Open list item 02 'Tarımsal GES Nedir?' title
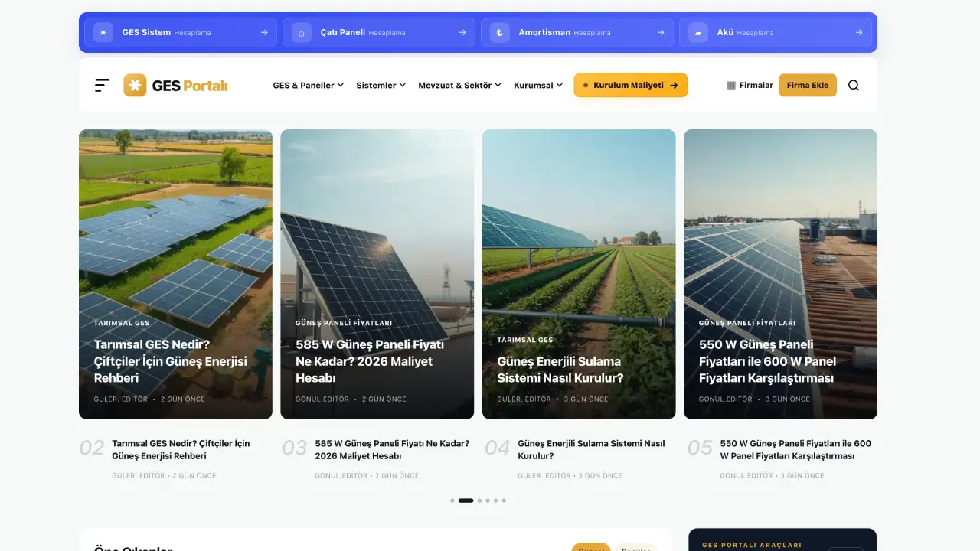This screenshot has height=551, width=980. [181, 449]
